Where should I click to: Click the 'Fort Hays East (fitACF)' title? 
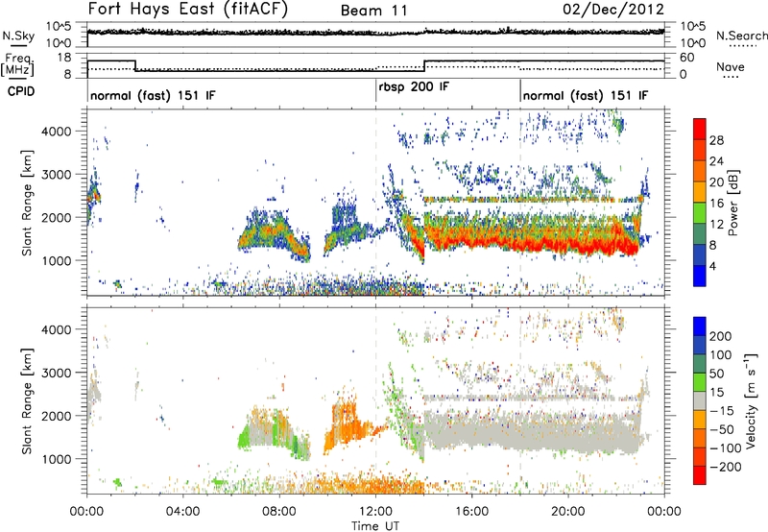pyautogui.click(x=187, y=9)
